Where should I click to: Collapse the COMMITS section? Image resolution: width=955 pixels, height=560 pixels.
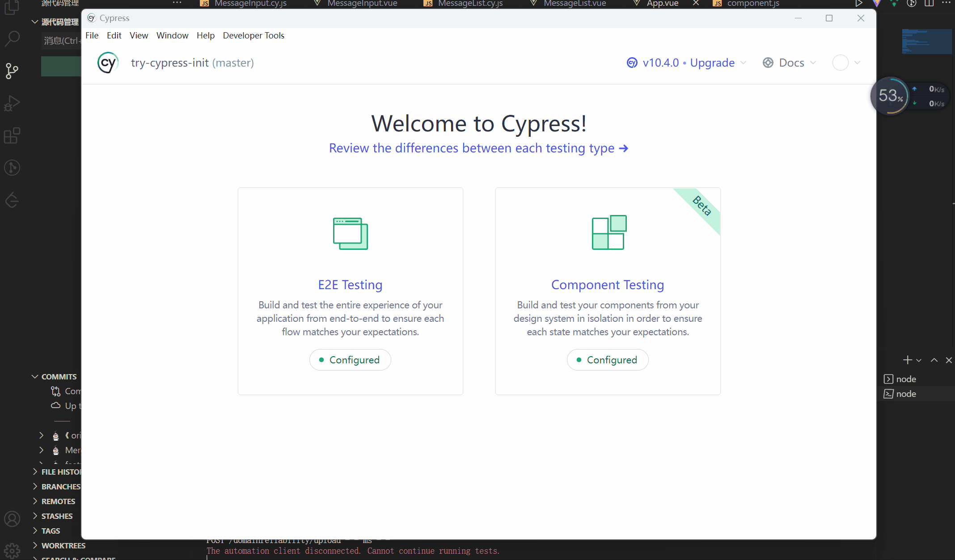click(x=54, y=377)
